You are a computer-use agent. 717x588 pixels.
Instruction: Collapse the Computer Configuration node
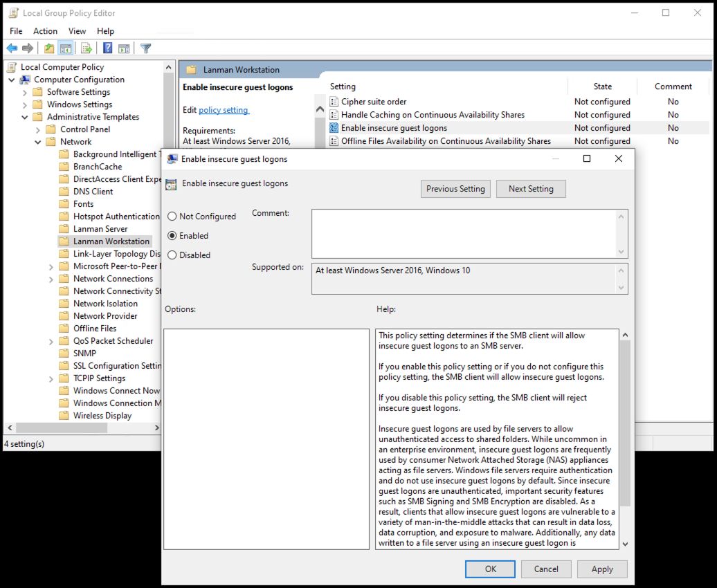(12, 80)
